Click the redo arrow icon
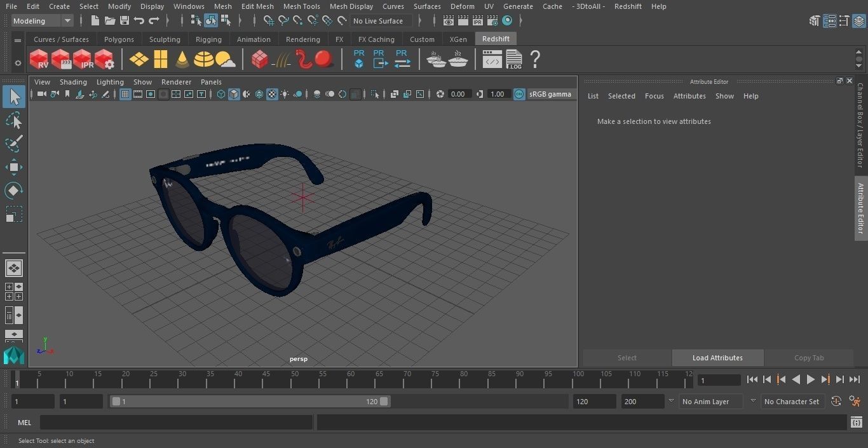Viewport: 868px width, 448px height. pos(154,21)
